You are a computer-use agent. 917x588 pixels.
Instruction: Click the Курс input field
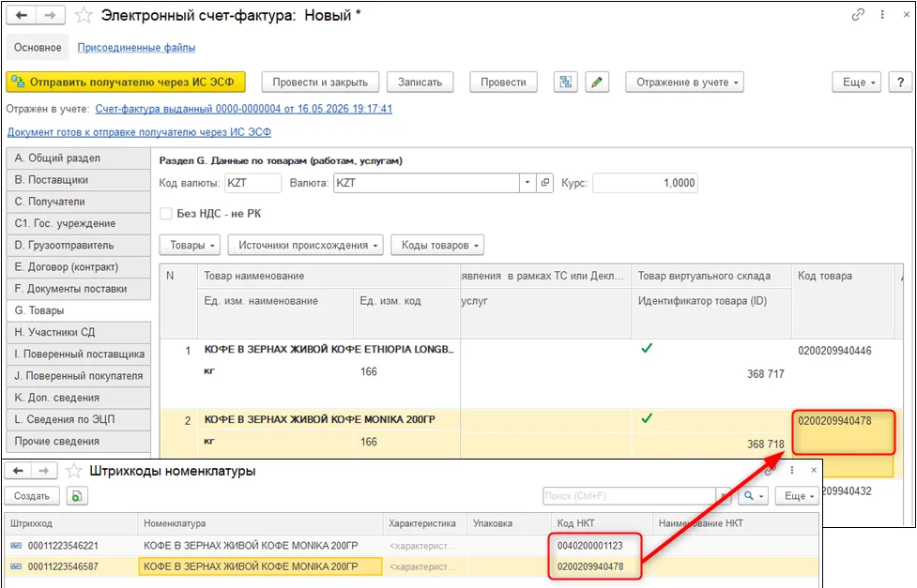pyautogui.click(x=645, y=183)
